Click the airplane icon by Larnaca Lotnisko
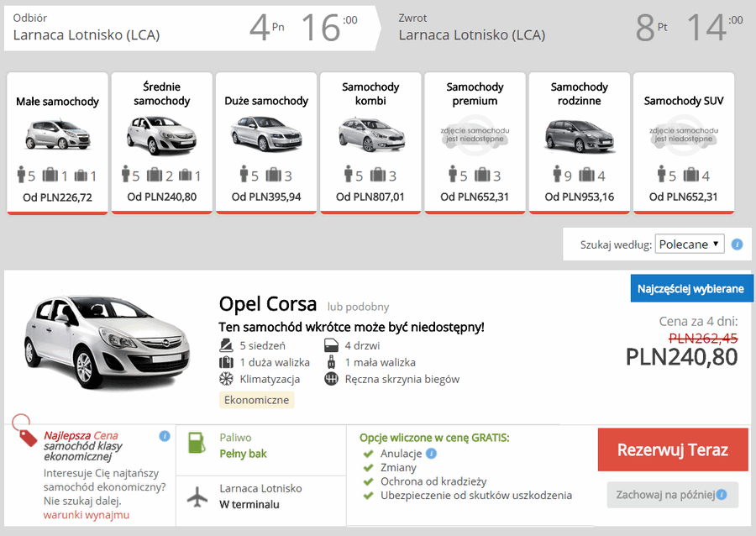This screenshot has width=756, height=536. pyautogui.click(x=197, y=497)
